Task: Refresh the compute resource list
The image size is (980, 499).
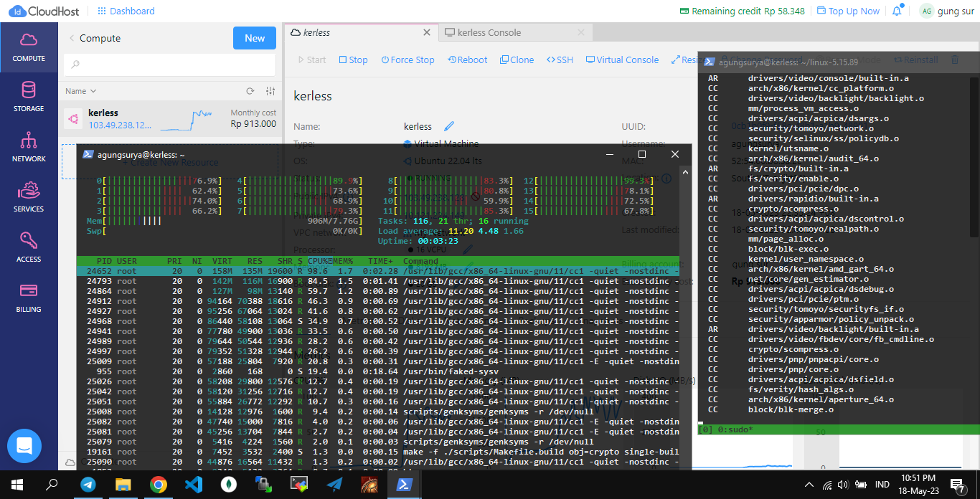Action: point(250,91)
